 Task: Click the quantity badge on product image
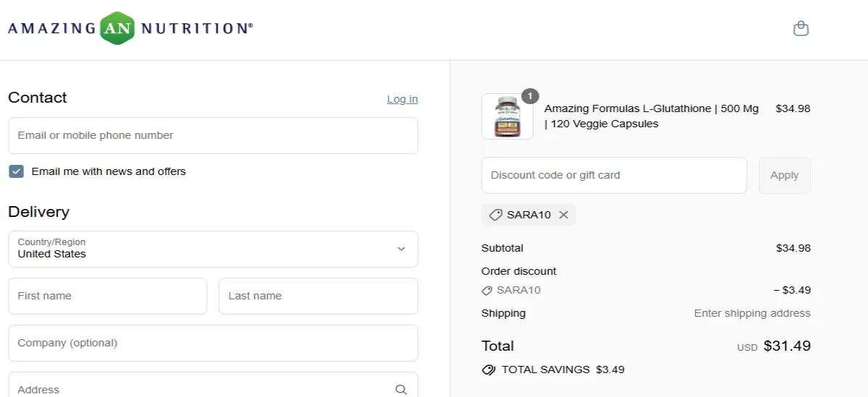(x=530, y=95)
